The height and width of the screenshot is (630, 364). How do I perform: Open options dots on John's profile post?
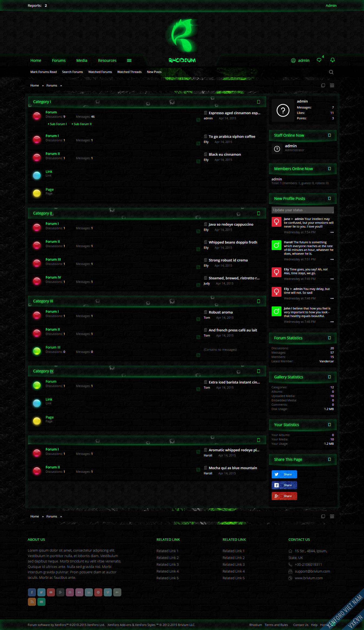tap(332, 322)
